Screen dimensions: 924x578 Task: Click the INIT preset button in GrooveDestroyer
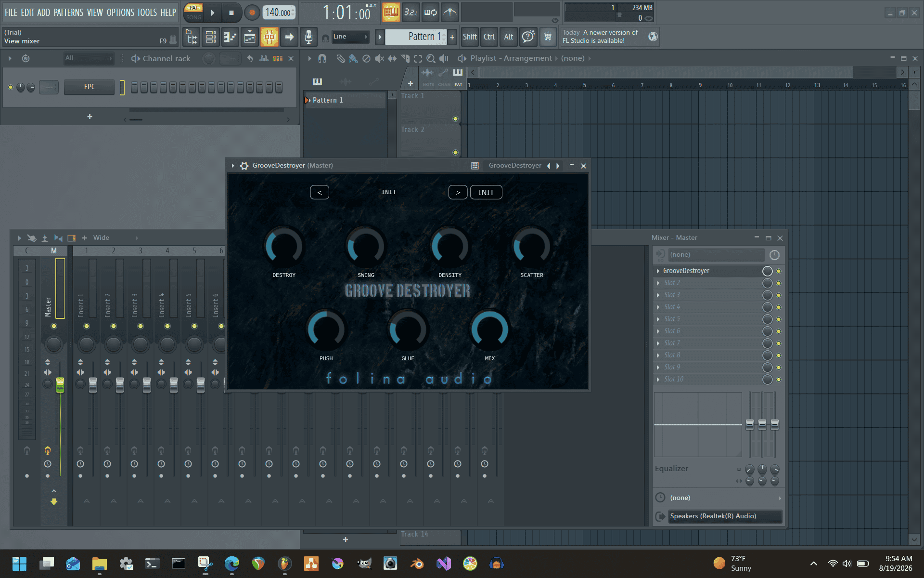(x=486, y=193)
